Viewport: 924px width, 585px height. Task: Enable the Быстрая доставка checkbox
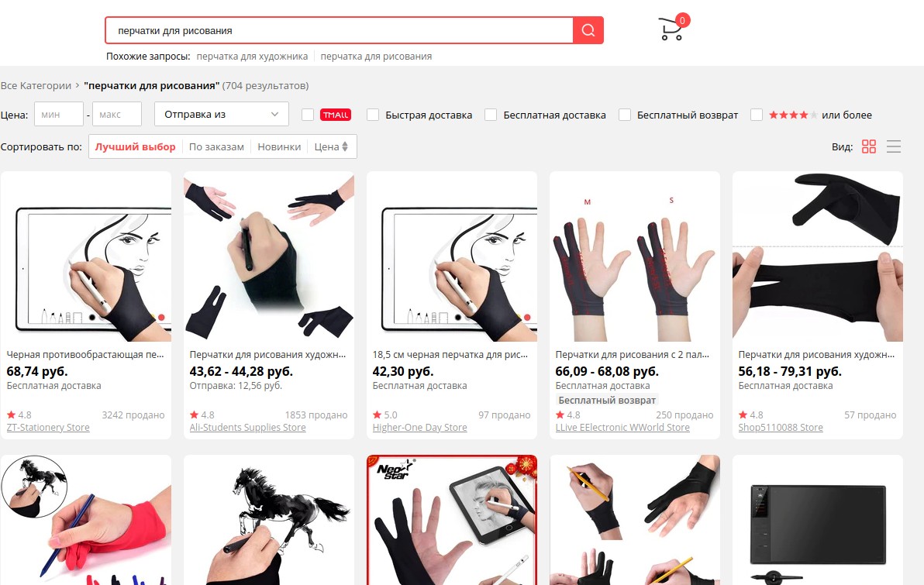(x=372, y=115)
